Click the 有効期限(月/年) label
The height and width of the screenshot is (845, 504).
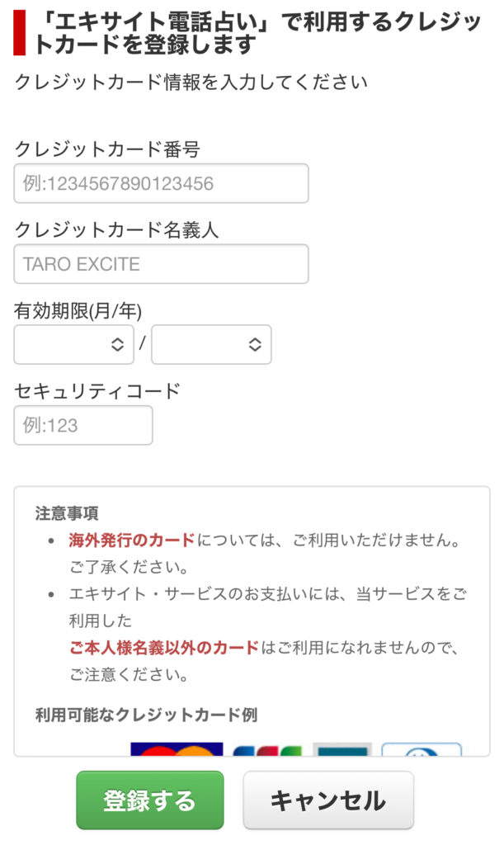78,310
